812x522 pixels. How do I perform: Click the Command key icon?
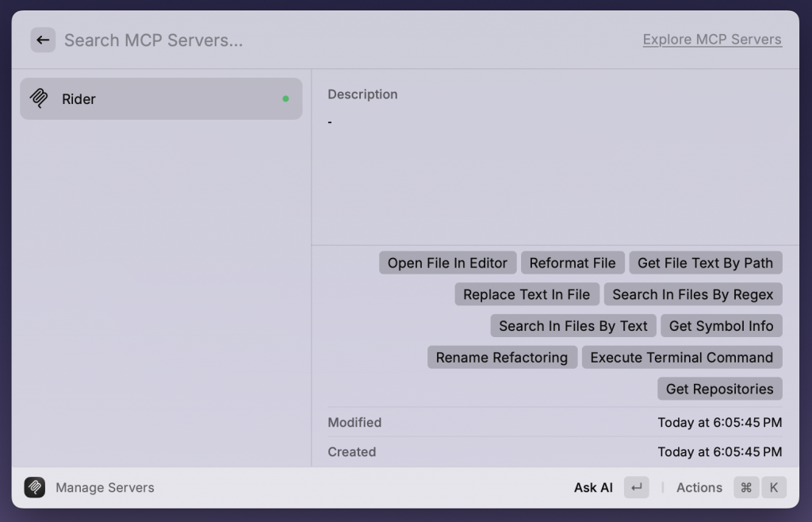click(x=745, y=488)
